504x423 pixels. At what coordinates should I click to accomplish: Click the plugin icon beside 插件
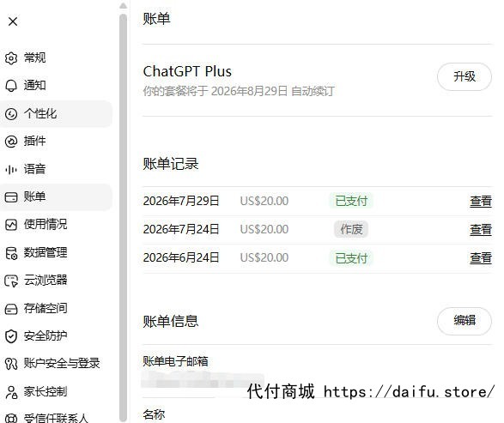[11, 142]
